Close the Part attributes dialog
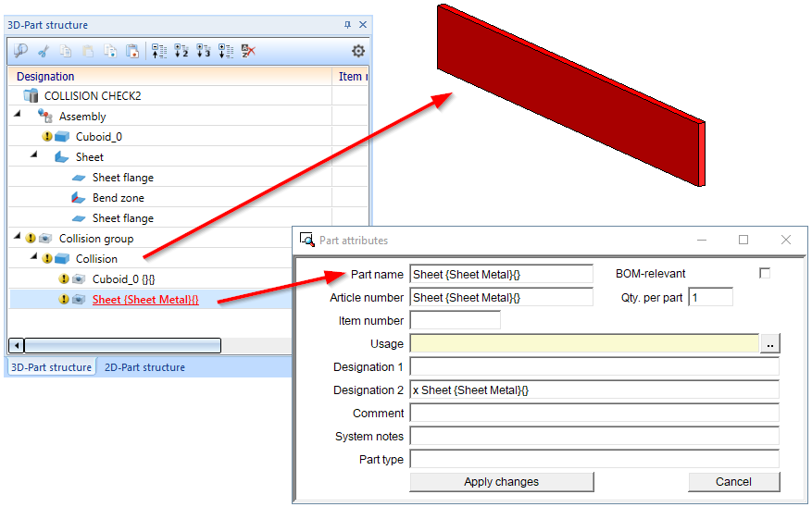Image resolution: width=812 pixels, height=507 pixels. 785,240
